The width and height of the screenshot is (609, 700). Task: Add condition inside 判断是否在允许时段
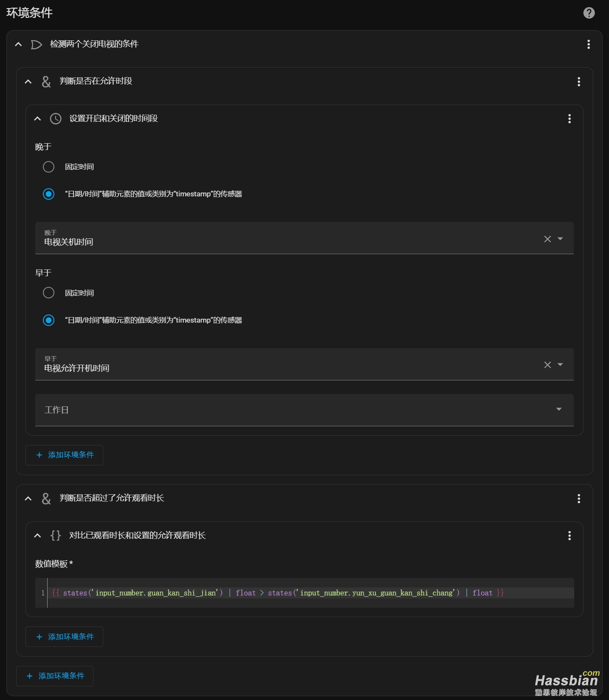(64, 455)
